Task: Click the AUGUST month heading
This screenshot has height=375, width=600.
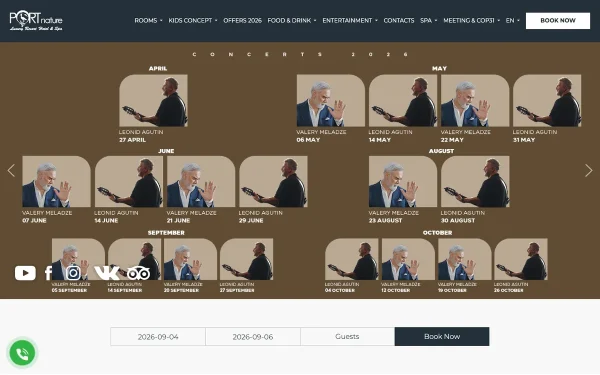Action: pyautogui.click(x=441, y=151)
